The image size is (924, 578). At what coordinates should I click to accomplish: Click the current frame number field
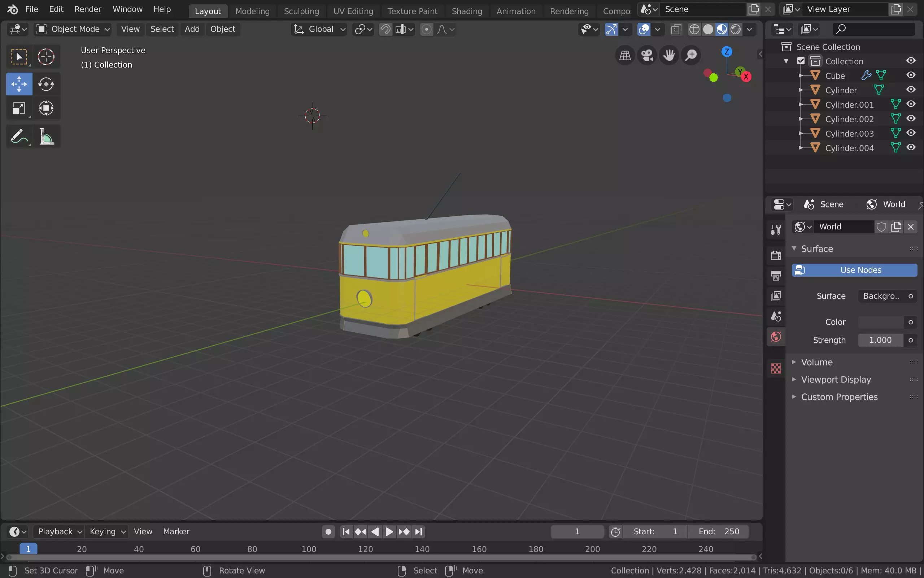point(577,531)
